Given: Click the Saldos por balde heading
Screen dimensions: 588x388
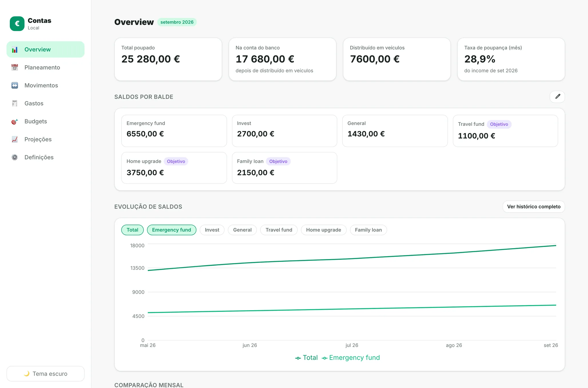Looking at the screenshot, I should point(144,97).
